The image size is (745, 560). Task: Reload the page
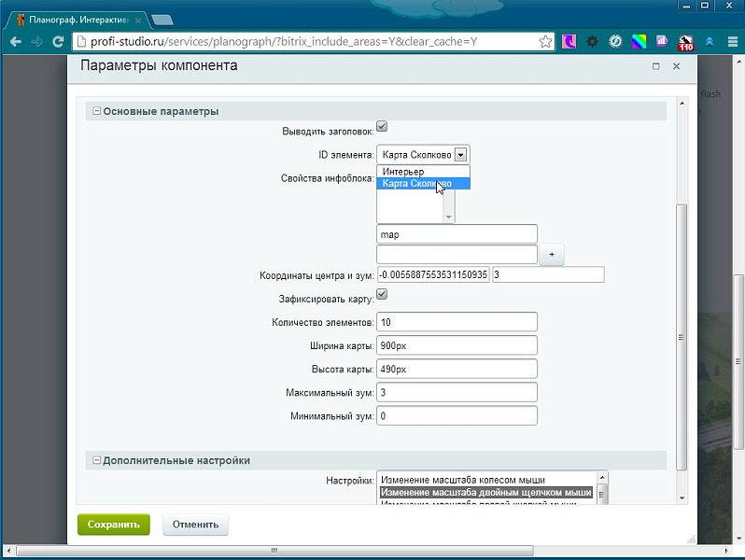pos(58,42)
